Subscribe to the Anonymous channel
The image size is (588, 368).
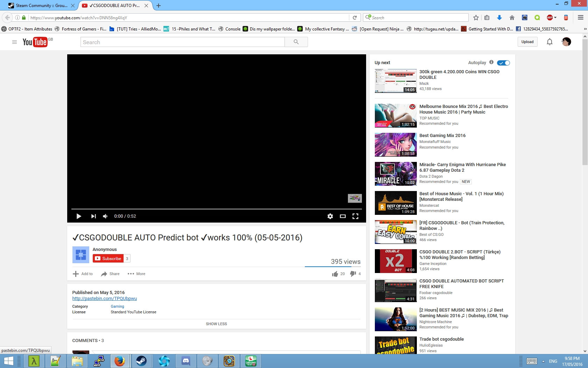108,259
